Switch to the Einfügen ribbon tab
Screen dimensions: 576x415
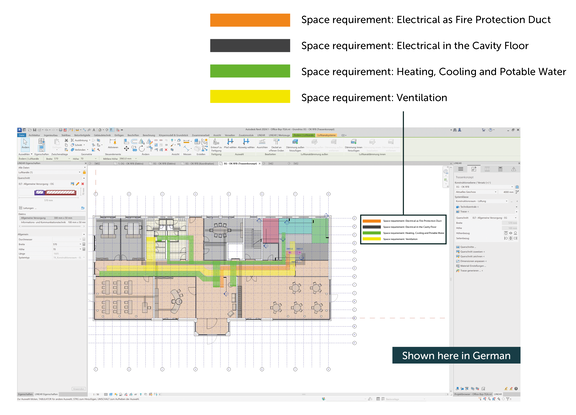point(119,135)
